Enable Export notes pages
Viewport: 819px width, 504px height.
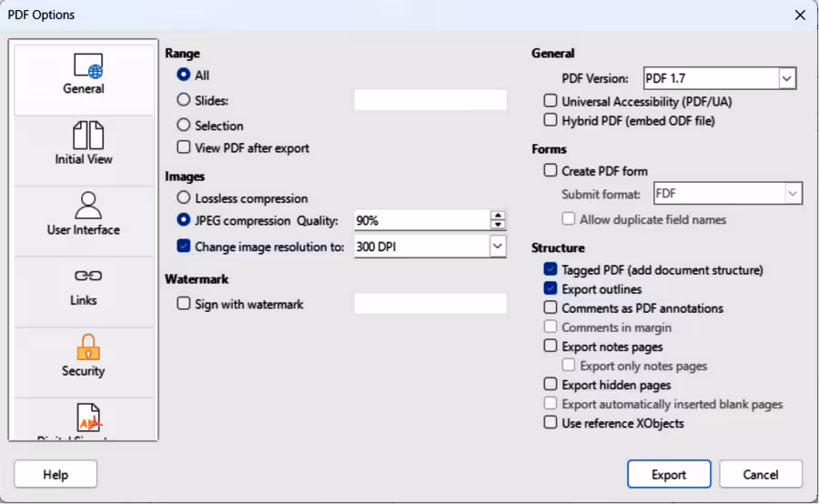tap(550, 346)
